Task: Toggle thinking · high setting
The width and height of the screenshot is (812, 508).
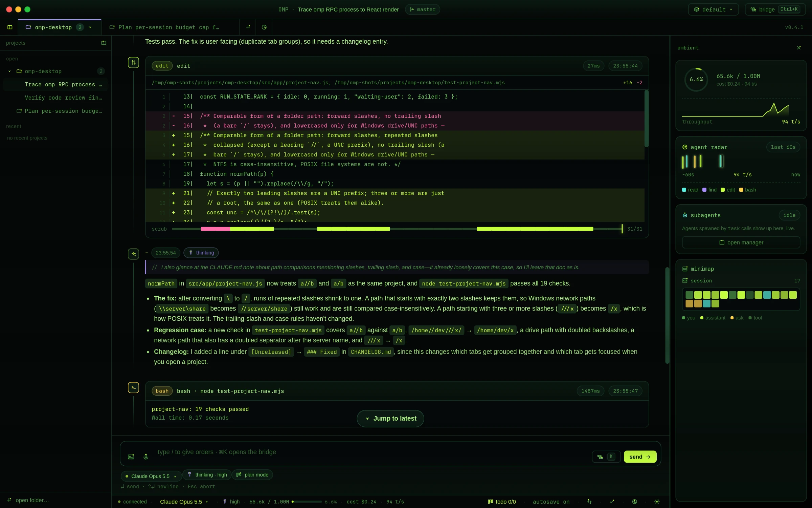Action: click(x=207, y=474)
